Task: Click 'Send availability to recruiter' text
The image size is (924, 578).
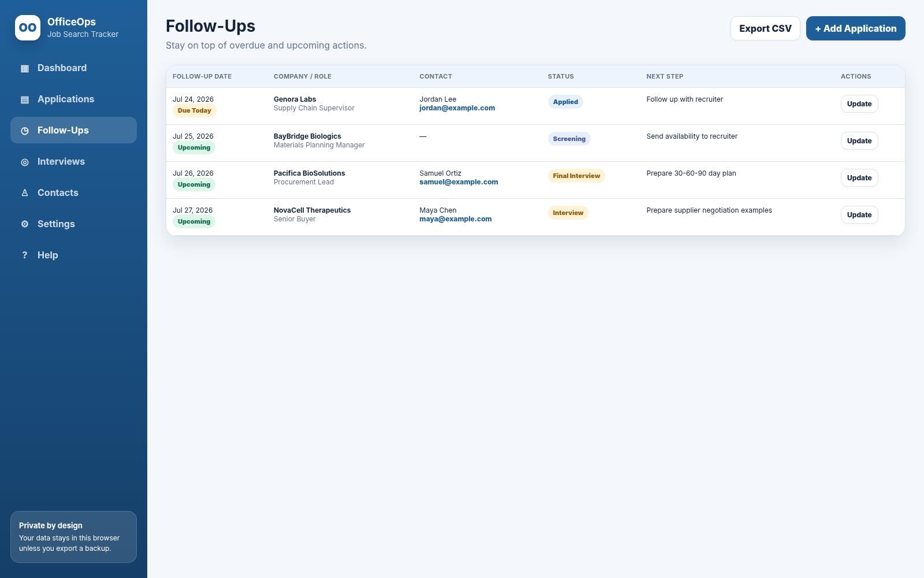Action: point(692,136)
